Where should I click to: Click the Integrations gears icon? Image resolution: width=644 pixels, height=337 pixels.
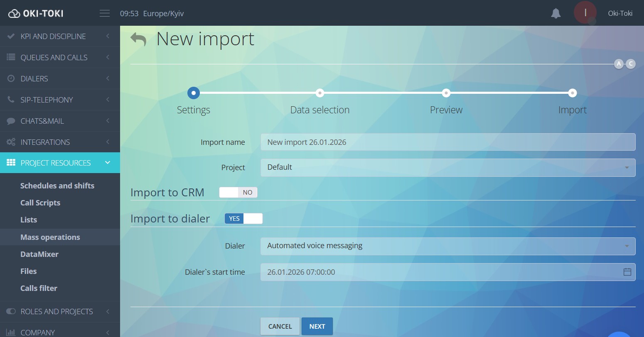(x=11, y=142)
